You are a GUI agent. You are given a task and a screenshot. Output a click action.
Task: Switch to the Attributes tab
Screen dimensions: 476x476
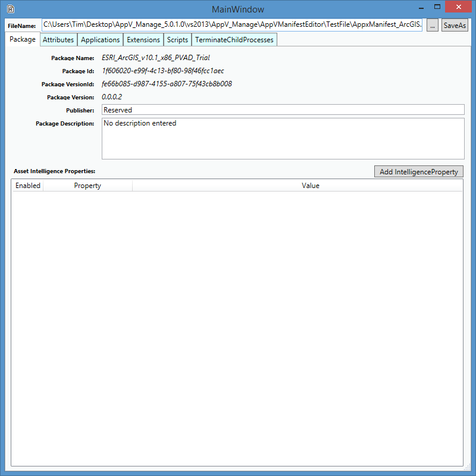(x=58, y=40)
